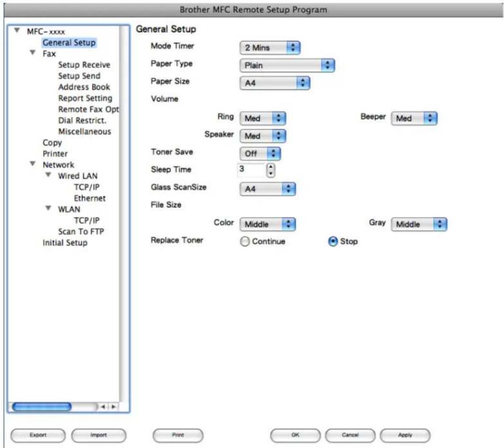
Task: Click the Print button
Action: [x=178, y=435]
